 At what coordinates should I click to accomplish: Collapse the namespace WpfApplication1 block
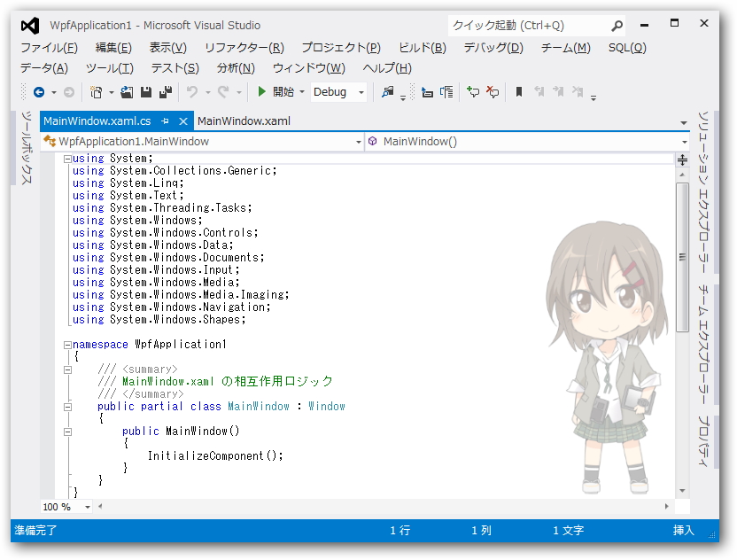pos(67,345)
